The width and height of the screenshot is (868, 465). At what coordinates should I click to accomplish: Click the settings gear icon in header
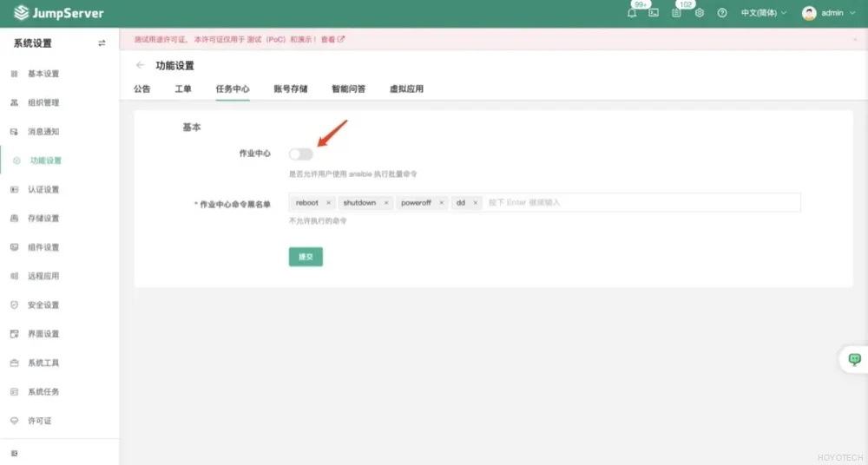700,13
